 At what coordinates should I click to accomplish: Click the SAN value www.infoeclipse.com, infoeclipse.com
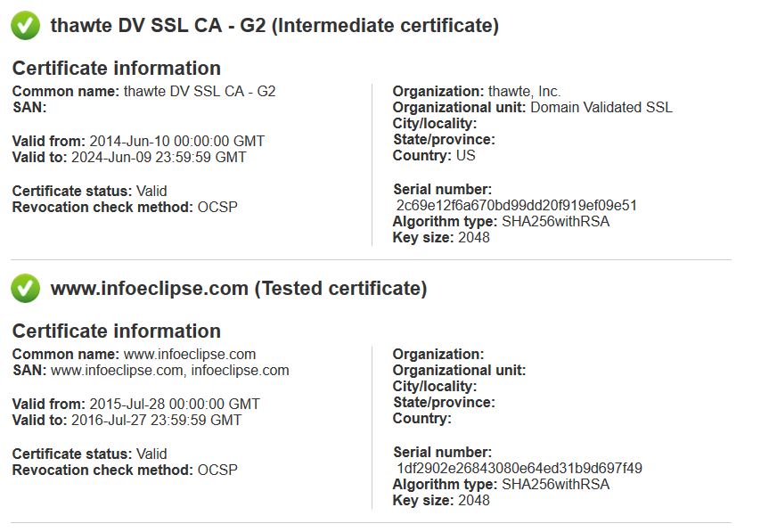[170, 371]
